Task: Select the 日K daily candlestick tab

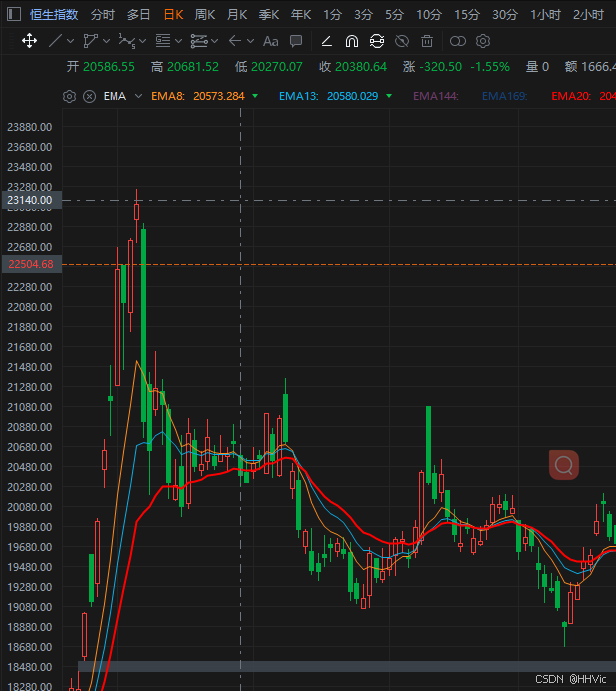Action: [173, 15]
